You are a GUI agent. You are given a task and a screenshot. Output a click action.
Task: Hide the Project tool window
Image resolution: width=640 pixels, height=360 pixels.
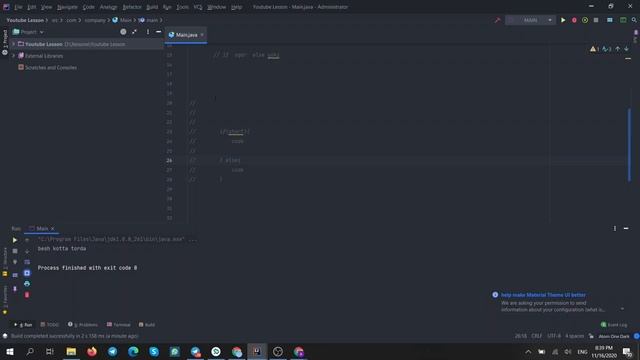tap(158, 32)
